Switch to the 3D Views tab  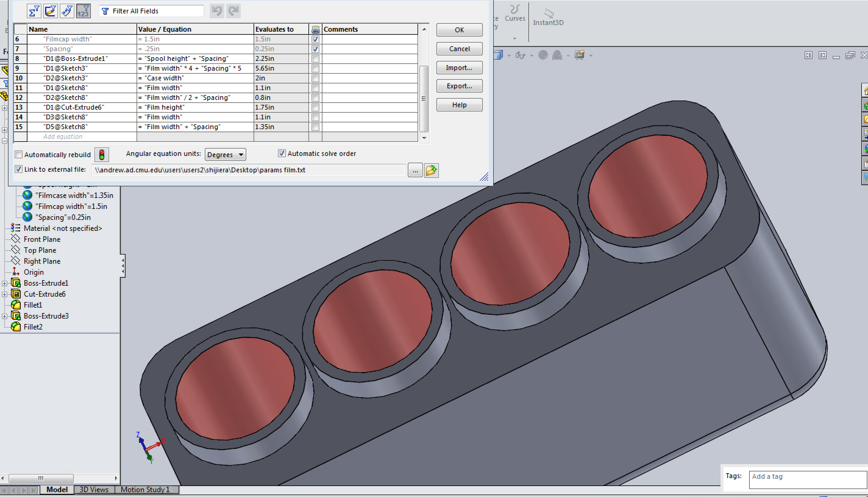[x=94, y=489]
